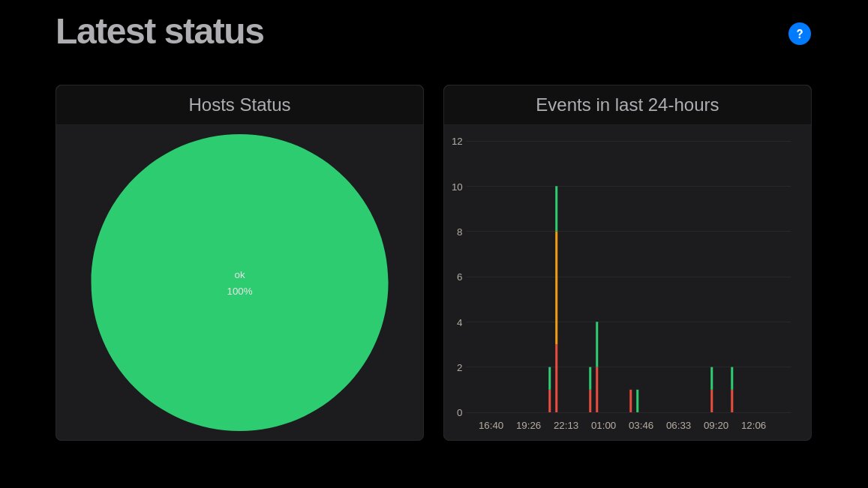The image size is (868, 488).
Task: Select the "Hosts Status" panel header
Action: tap(239, 105)
